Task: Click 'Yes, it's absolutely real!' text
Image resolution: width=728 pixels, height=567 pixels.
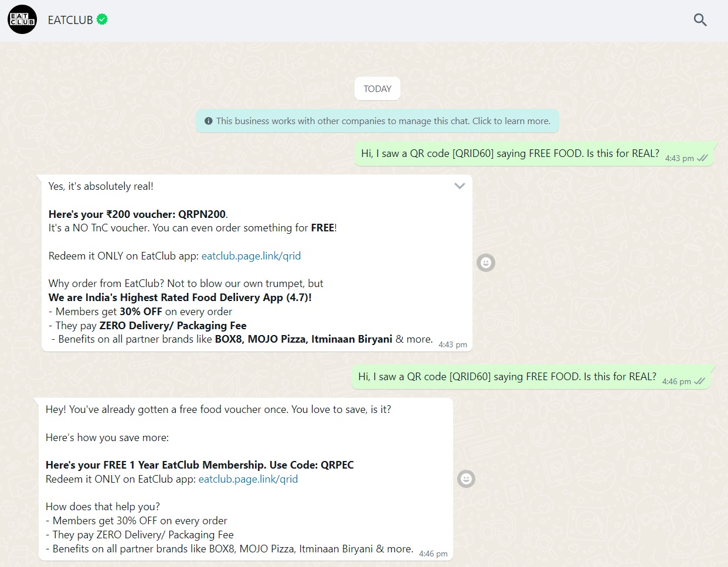Action: [101, 186]
